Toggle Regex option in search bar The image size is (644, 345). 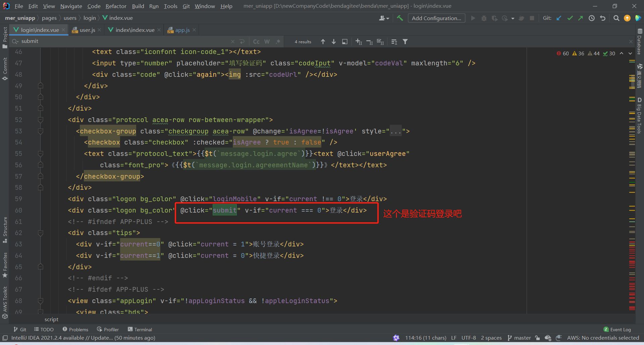[x=278, y=42]
